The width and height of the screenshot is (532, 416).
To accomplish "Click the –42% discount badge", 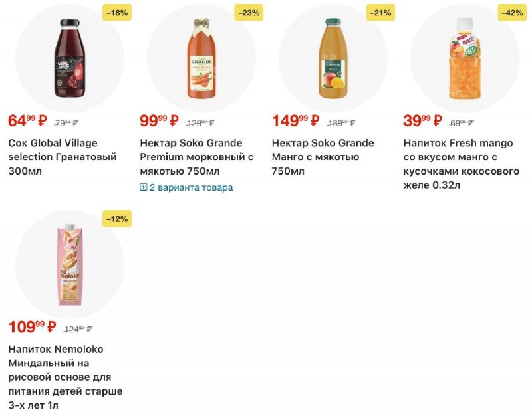I will click(512, 13).
